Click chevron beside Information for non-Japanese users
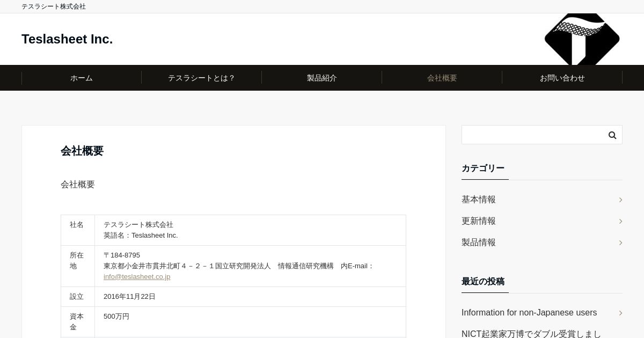Image resolution: width=644 pixels, height=338 pixels. pyautogui.click(x=620, y=313)
